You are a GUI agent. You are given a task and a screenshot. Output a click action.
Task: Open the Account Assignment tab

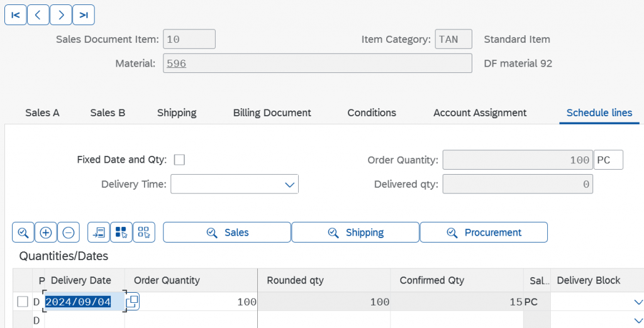click(x=480, y=113)
